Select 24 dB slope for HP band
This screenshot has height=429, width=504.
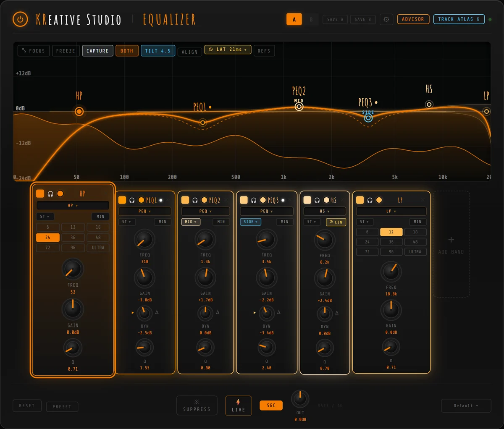tap(47, 238)
